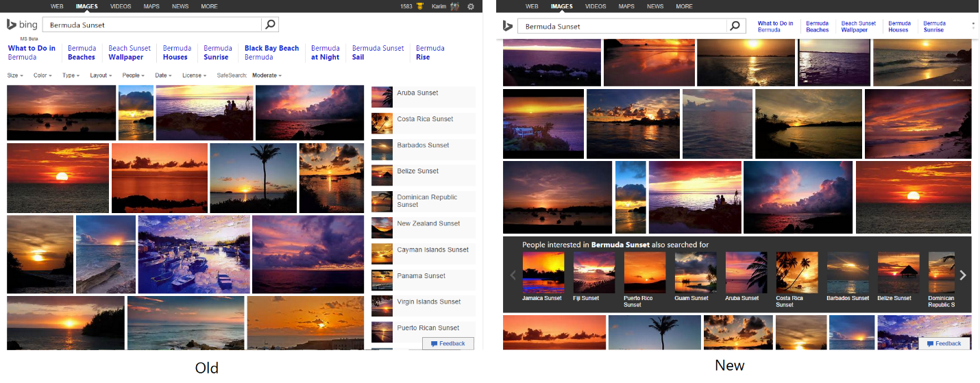Change SafeSearch Moderate setting dropdown

tap(267, 75)
